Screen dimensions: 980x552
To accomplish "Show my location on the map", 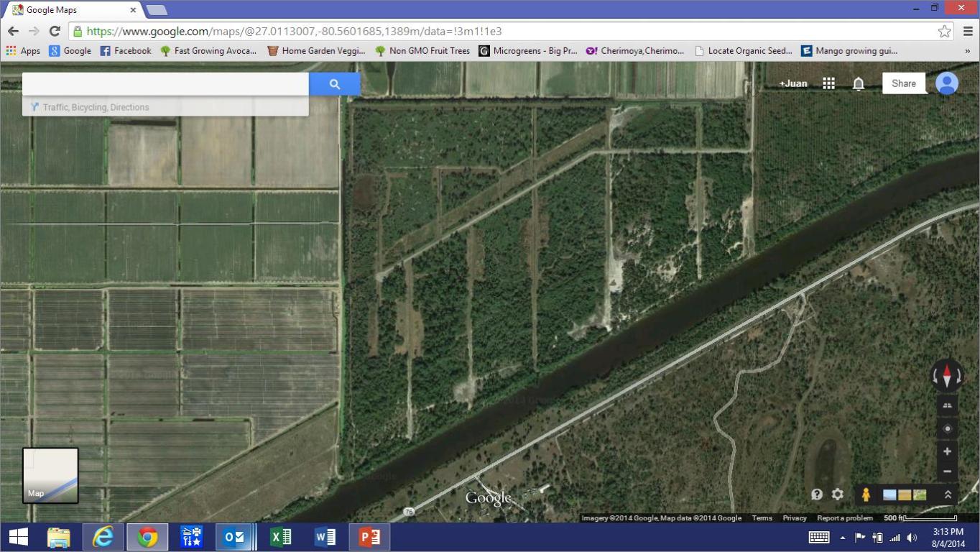I will [947, 429].
